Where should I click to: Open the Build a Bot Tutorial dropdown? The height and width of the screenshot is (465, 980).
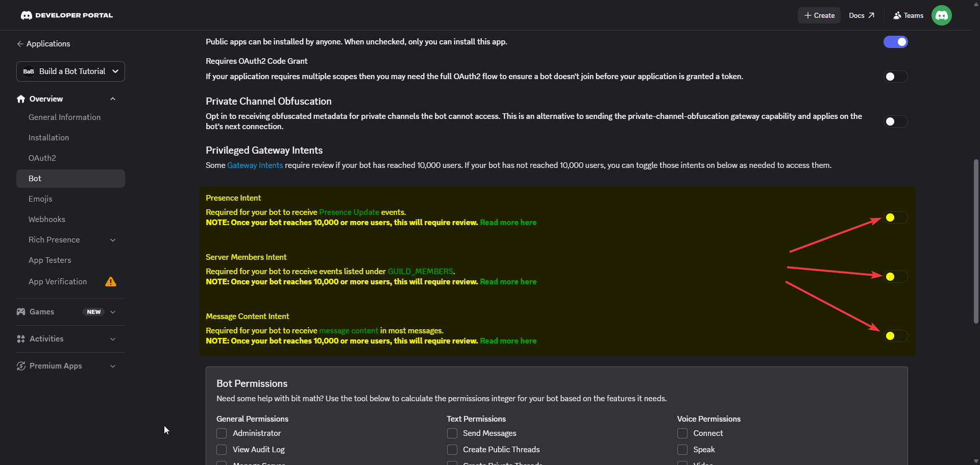tap(70, 71)
